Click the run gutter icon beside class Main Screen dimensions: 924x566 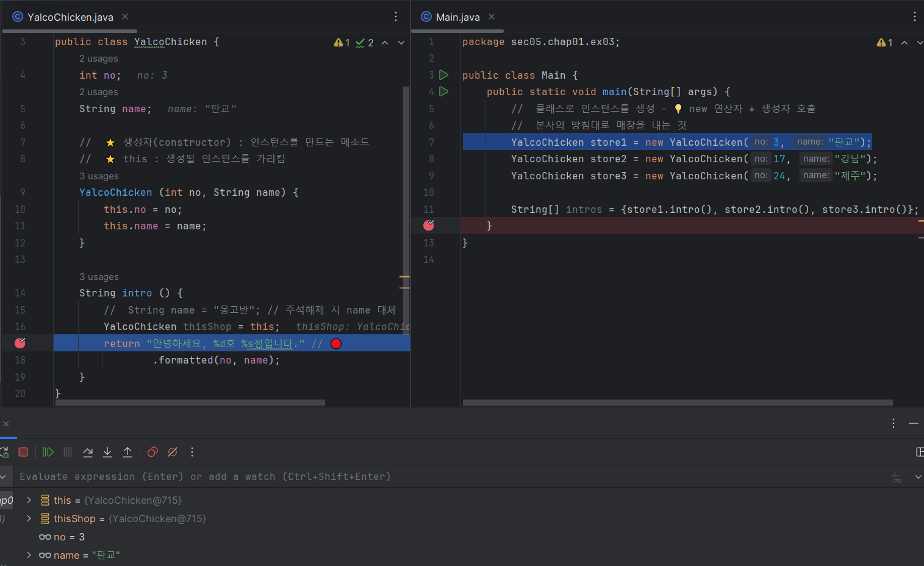[444, 75]
